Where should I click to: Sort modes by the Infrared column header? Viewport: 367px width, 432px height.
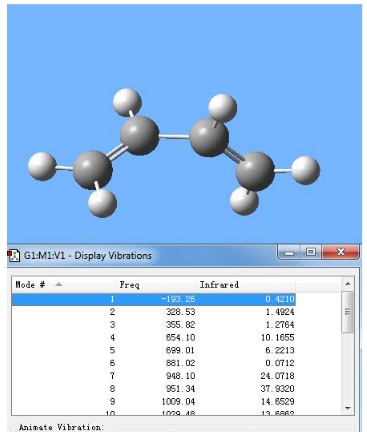245,285
